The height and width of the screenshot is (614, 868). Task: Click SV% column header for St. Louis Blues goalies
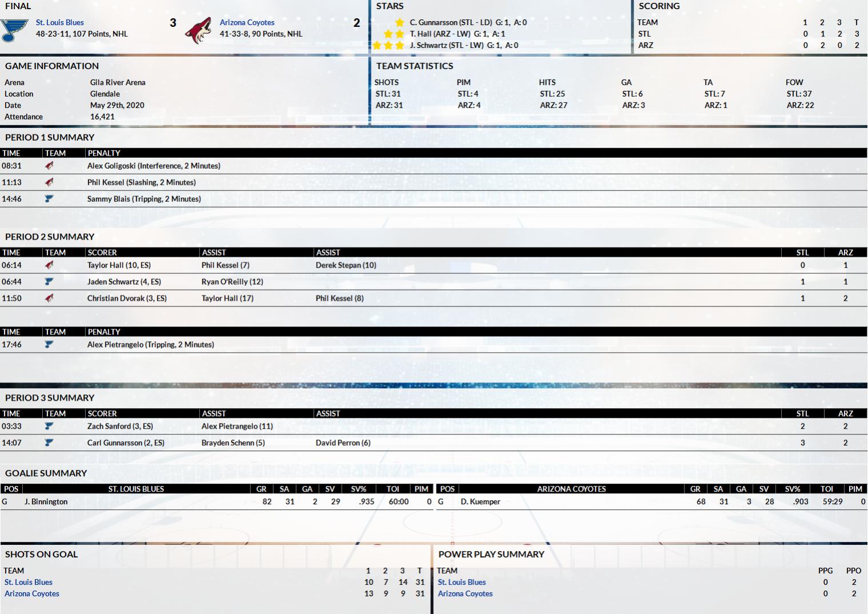358,489
